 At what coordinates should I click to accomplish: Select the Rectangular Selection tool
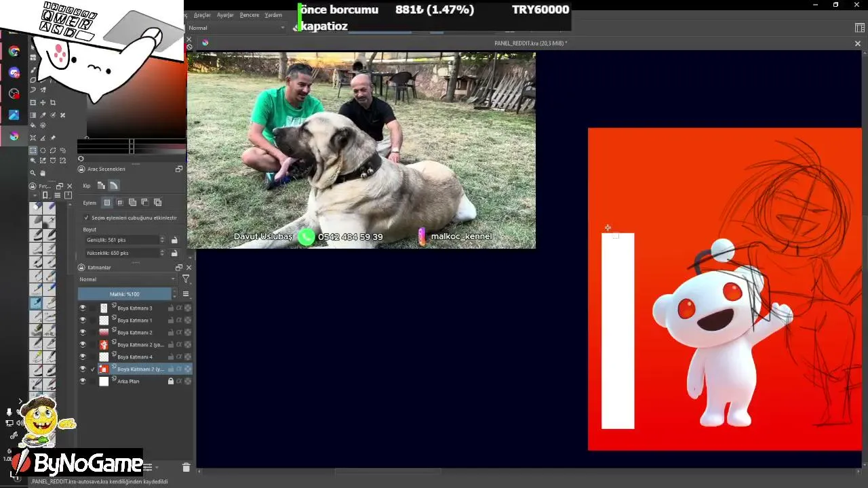pyautogui.click(x=33, y=150)
